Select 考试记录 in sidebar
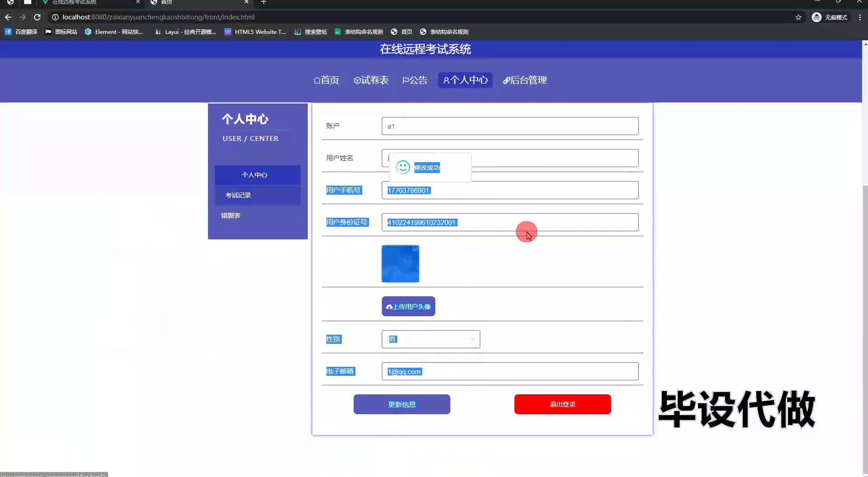This screenshot has width=868, height=477. (x=238, y=195)
